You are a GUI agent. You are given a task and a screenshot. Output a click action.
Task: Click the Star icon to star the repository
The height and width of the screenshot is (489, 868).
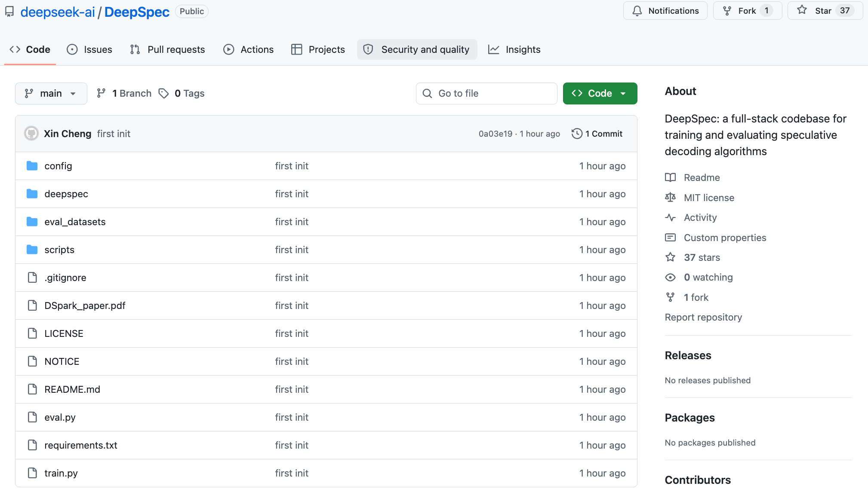[802, 10]
